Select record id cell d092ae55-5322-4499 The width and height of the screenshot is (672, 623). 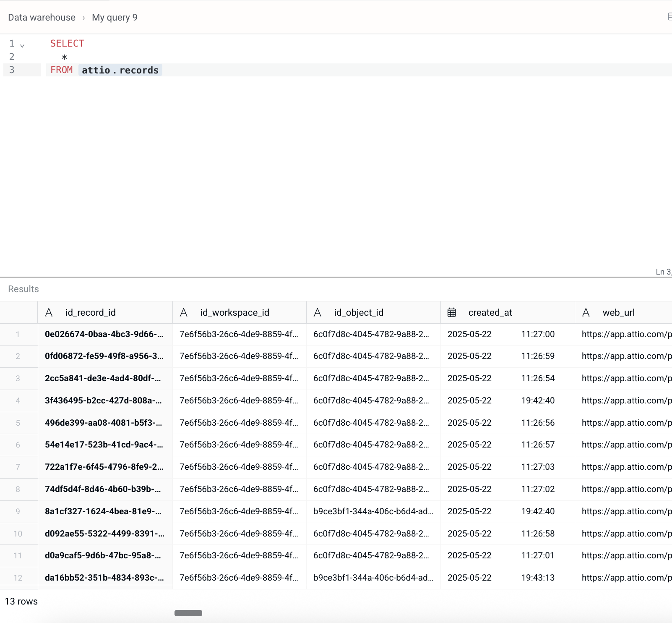pyautogui.click(x=105, y=534)
